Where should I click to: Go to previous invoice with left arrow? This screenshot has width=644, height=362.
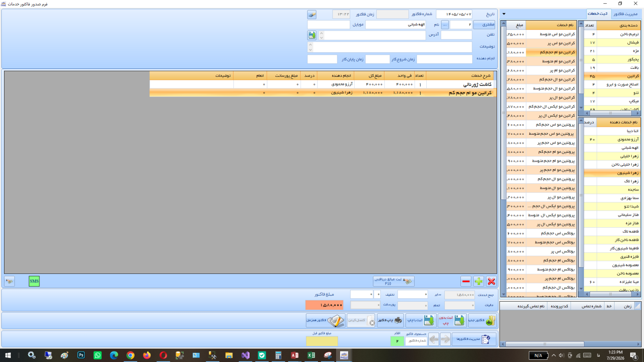click(x=433, y=339)
